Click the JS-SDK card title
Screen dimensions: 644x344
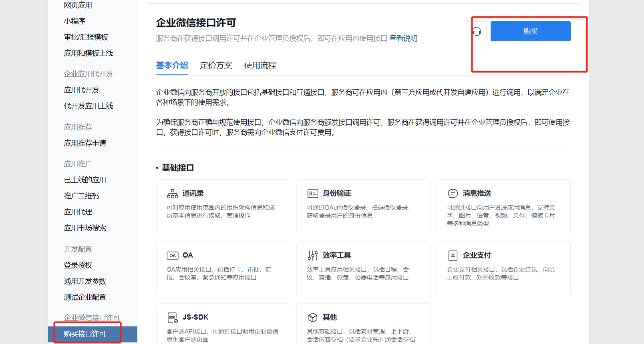point(195,317)
